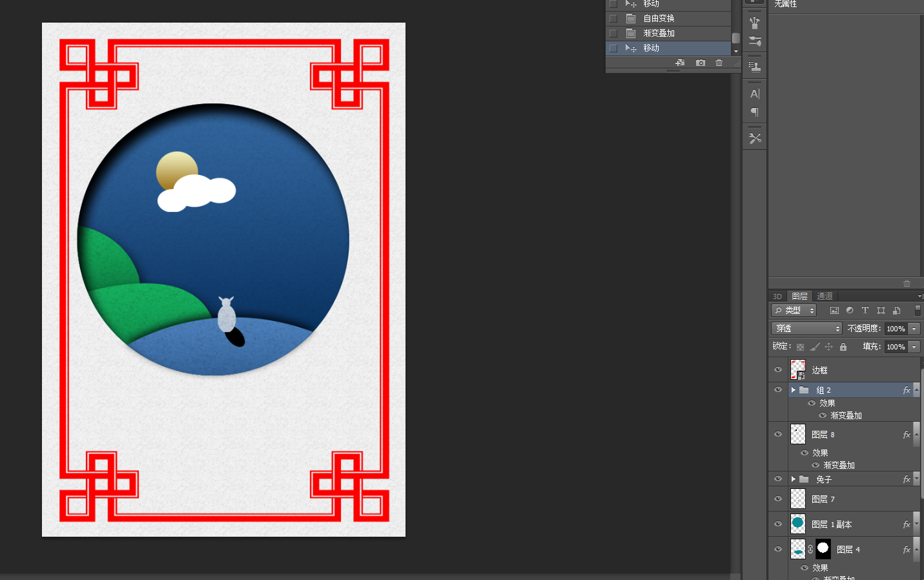Hide the 图层 4 layer
Image resolution: width=924 pixels, height=580 pixels.
(x=778, y=550)
